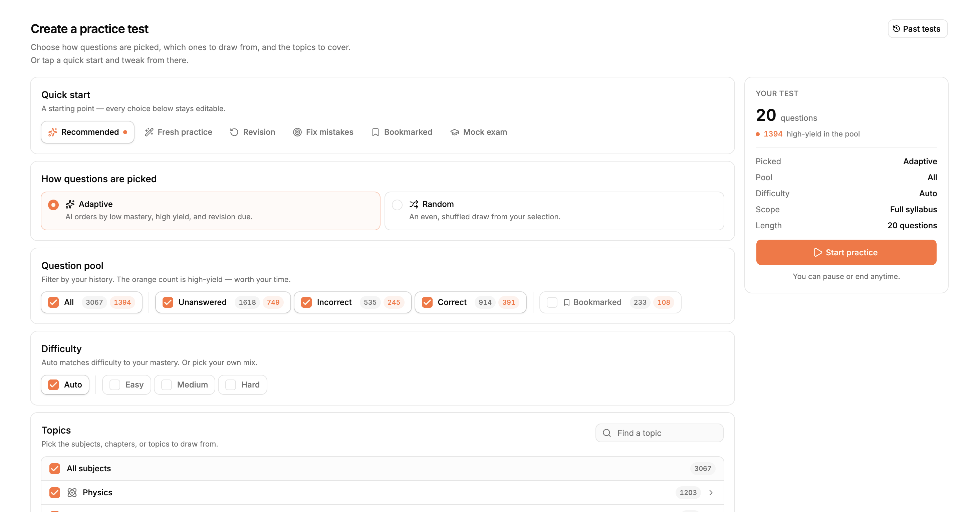Click the Adaptive sparkle icon
The width and height of the screenshot is (980, 512).
click(x=70, y=204)
